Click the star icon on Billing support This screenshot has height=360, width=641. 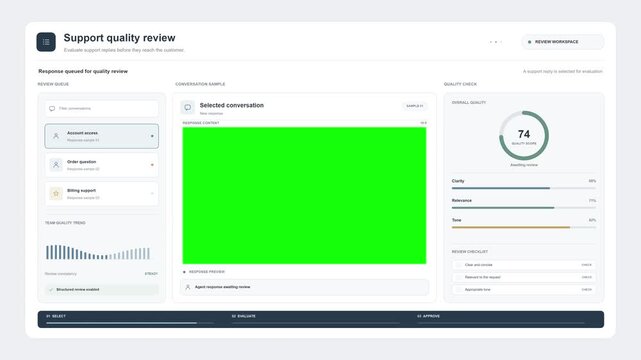click(56, 194)
